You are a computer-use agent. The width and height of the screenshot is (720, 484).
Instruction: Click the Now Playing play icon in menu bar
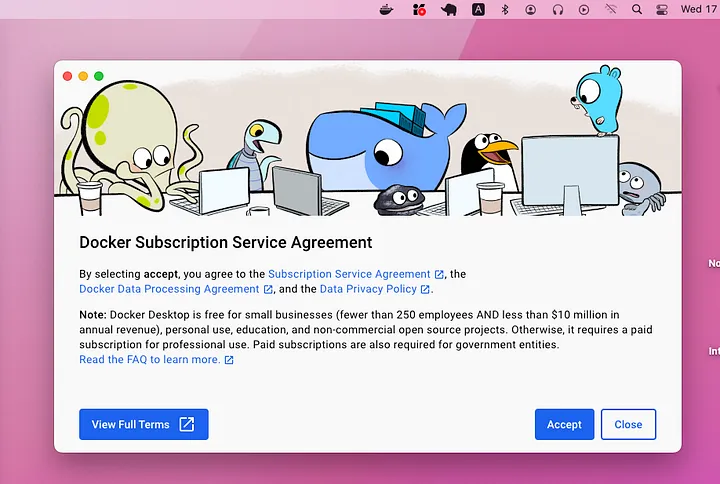point(584,9)
